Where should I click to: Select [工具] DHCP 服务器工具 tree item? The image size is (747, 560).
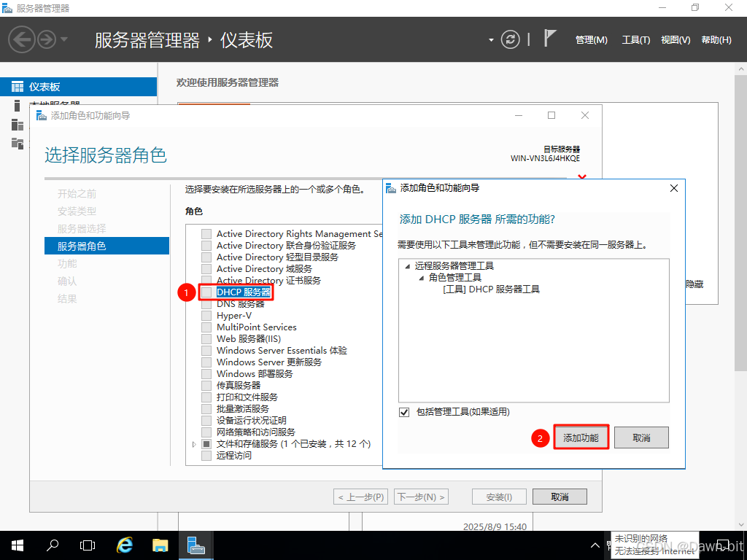click(491, 289)
